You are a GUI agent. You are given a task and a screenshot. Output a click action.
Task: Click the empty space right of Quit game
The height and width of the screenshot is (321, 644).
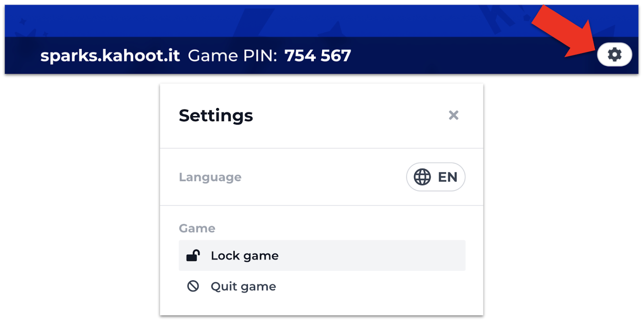(x=382, y=286)
